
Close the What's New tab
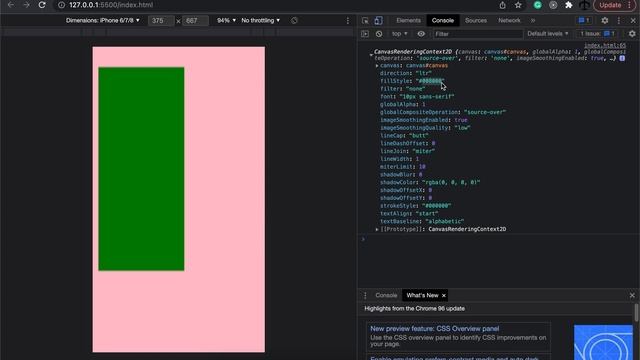point(444,295)
